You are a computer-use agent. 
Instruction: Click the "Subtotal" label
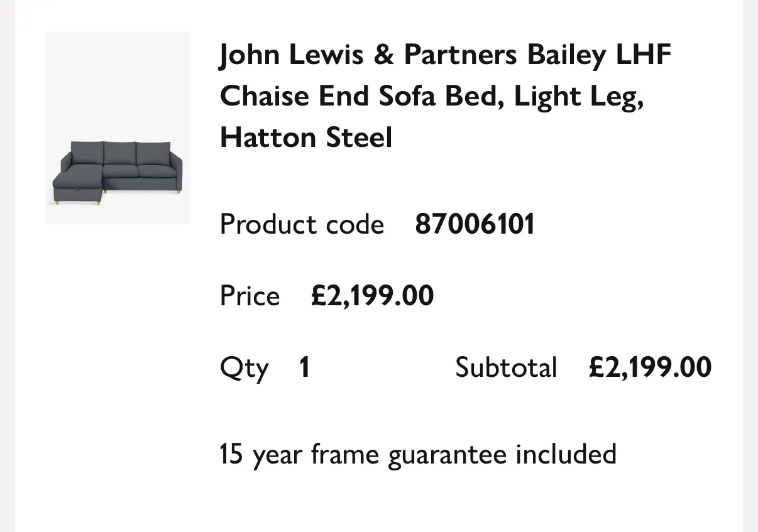(506, 367)
